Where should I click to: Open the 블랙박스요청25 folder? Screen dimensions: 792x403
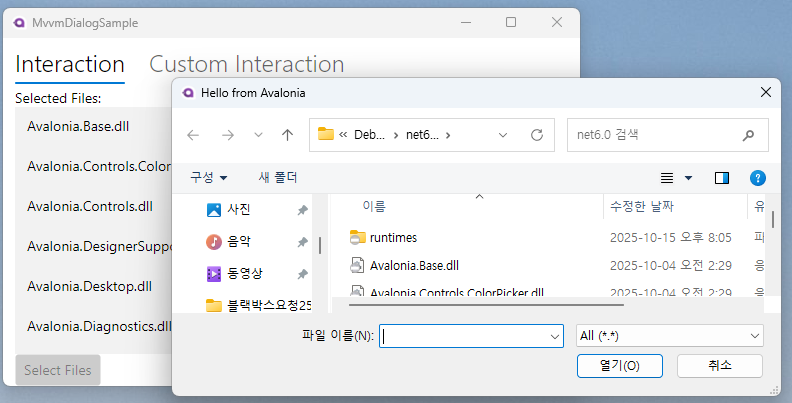click(259, 305)
